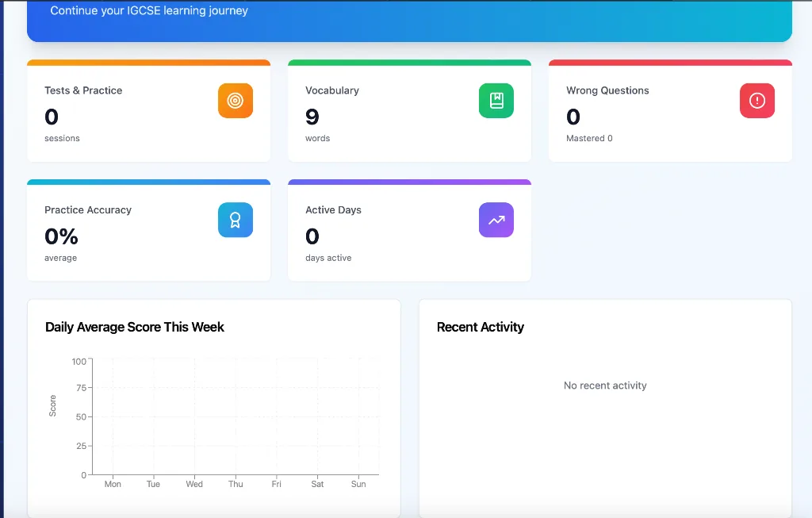Screen dimensions: 812x518
Task: Click the '75' value on Score axis
Action: (82, 387)
